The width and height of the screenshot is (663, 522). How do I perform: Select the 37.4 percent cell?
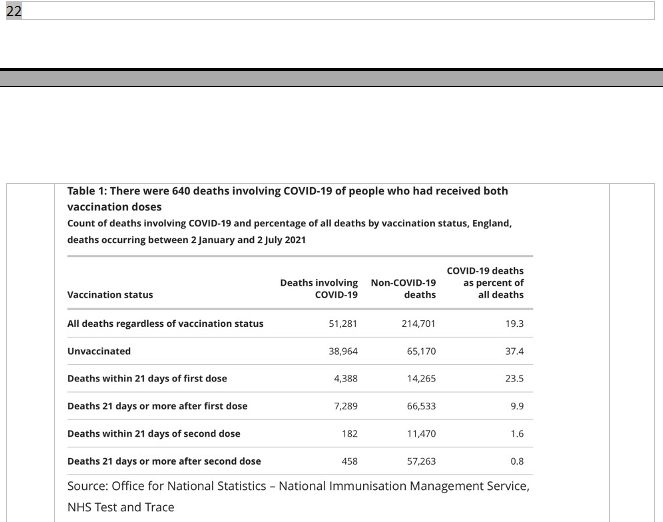click(x=514, y=351)
